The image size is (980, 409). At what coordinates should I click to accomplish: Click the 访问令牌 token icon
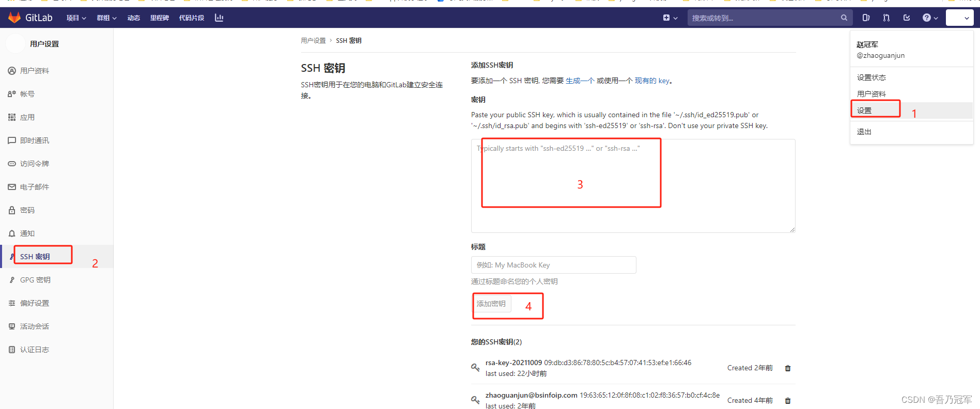(x=12, y=164)
